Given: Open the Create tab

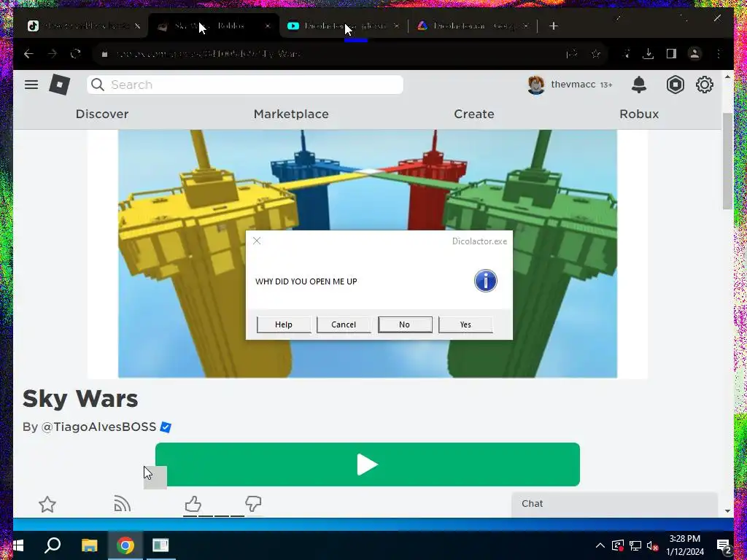Looking at the screenshot, I should tap(474, 114).
